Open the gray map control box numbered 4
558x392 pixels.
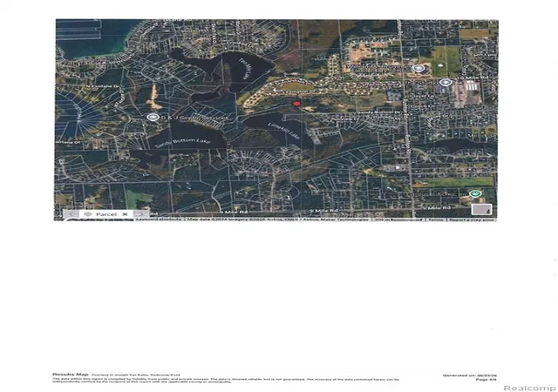(482, 210)
